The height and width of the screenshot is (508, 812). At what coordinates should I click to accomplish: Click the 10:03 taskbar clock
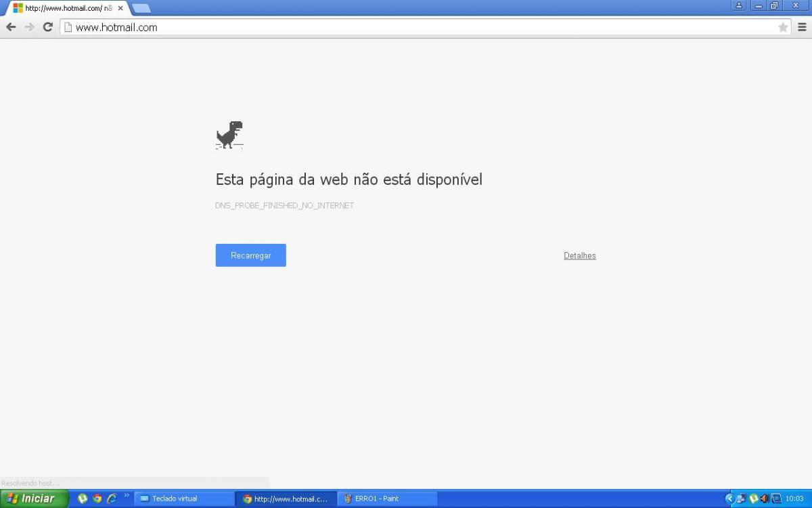click(x=794, y=499)
